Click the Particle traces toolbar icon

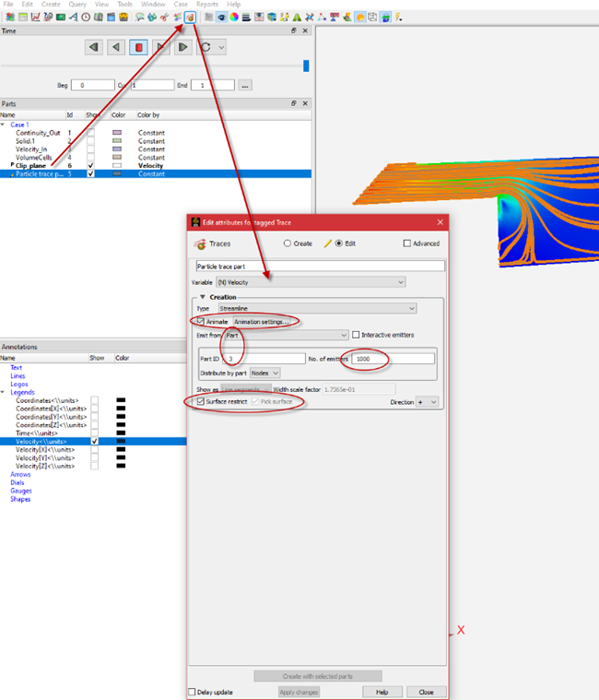pos(190,18)
